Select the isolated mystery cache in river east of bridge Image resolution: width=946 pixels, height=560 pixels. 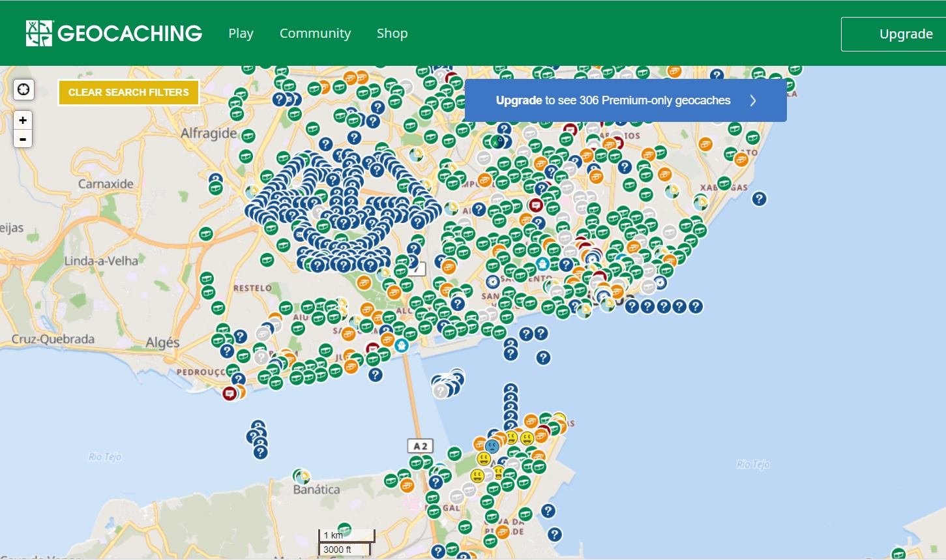[543, 357]
